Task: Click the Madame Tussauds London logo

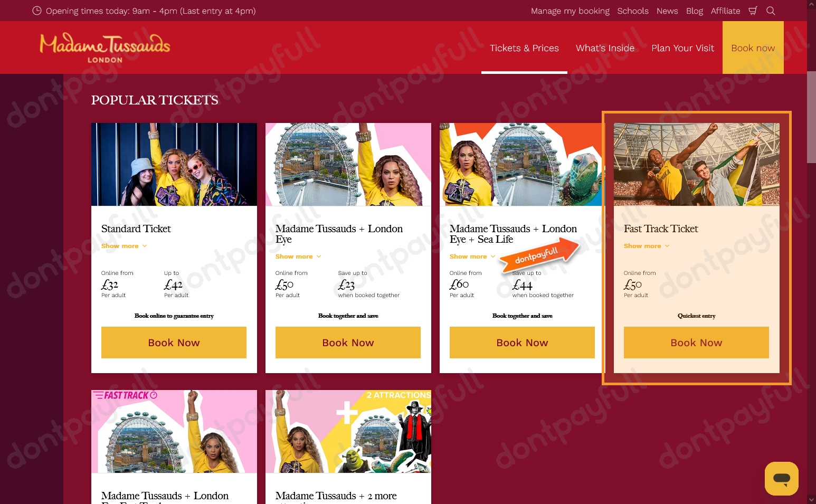Action: [x=105, y=48]
